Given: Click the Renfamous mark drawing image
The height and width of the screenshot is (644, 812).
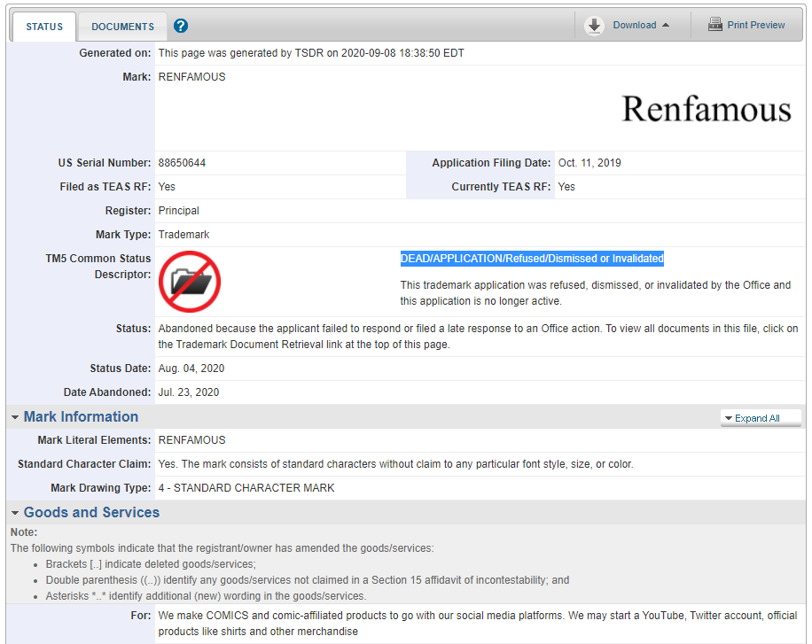Looking at the screenshot, I should point(707,109).
